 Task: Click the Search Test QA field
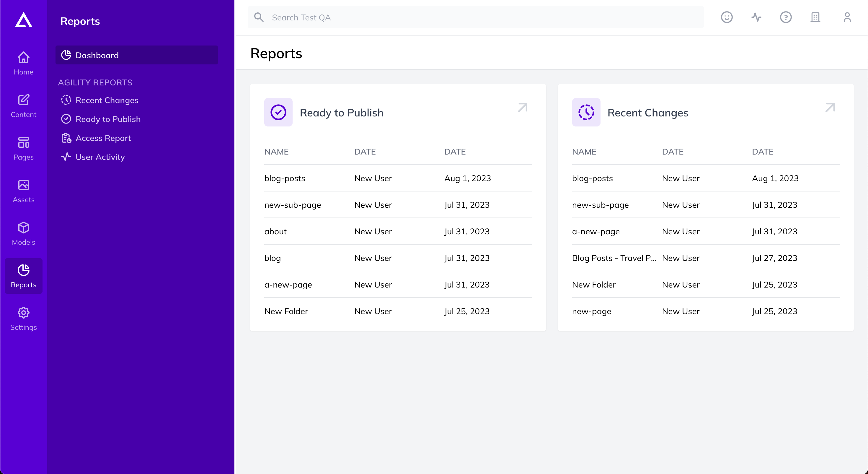tap(475, 17)
